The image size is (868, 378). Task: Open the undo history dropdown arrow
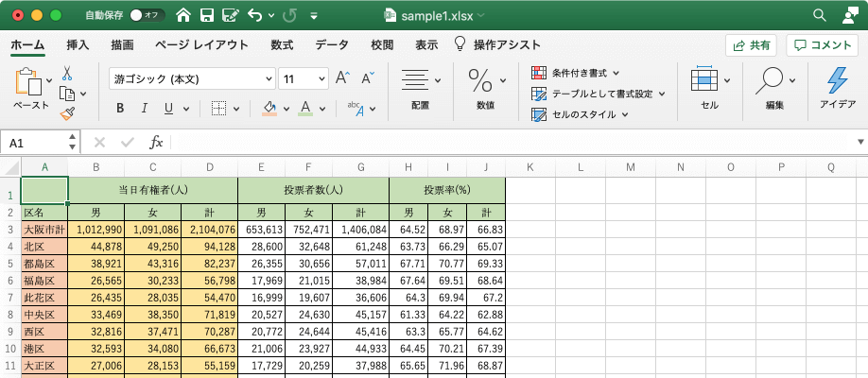[x=270, y=15]
